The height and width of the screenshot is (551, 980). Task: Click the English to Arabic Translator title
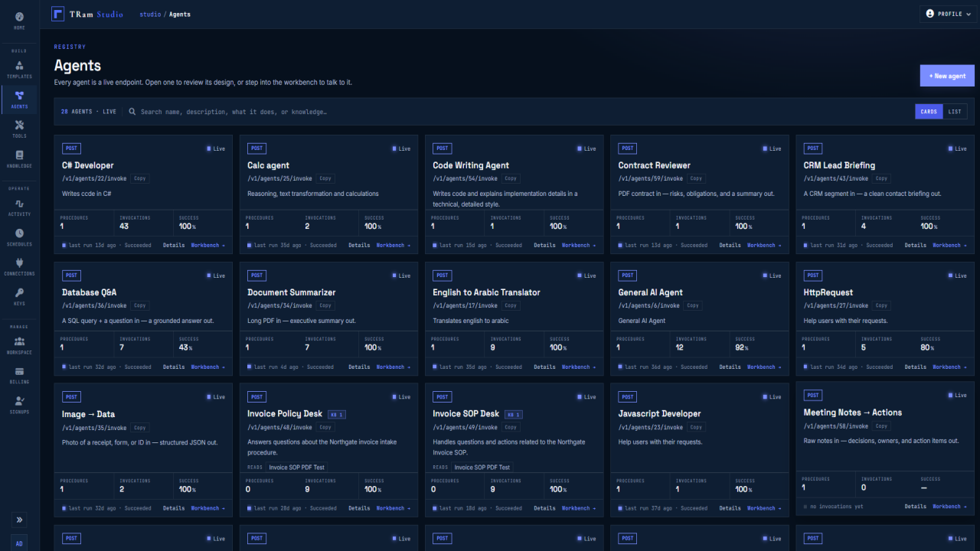[x=486, y=292]
